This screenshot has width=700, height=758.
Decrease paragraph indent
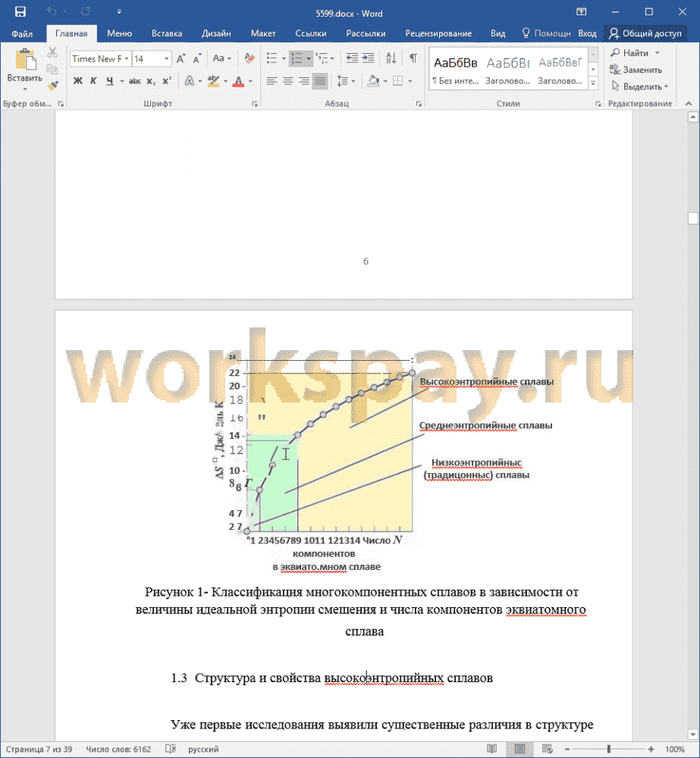tap(352, 58)
